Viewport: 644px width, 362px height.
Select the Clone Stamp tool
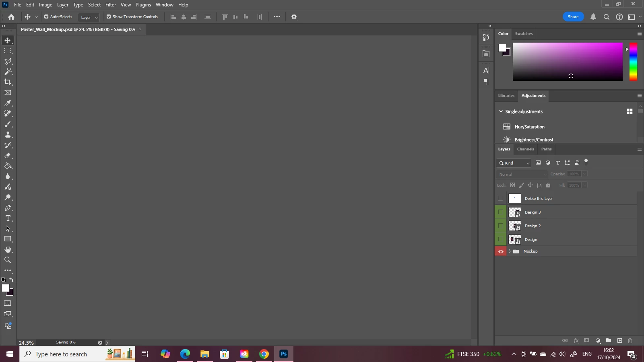[8, 135]
